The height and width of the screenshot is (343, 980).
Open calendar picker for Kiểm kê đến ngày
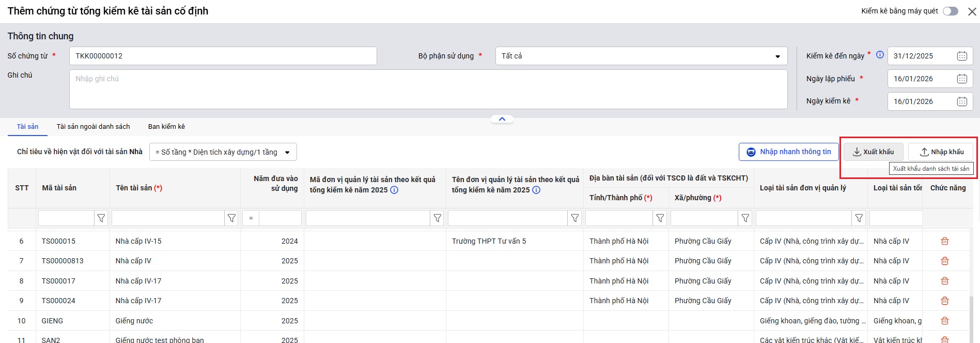click(x=961, y=56)
